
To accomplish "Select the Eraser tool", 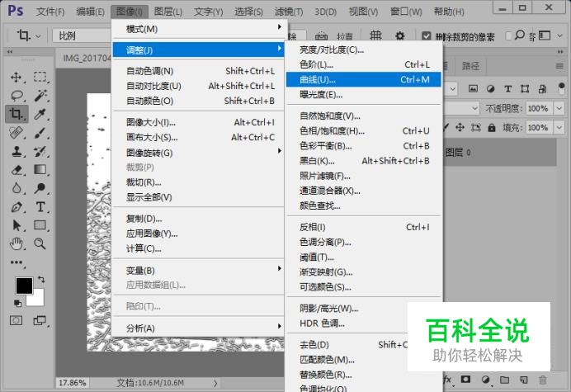I will pyautogui.click(x=17, y=169).
